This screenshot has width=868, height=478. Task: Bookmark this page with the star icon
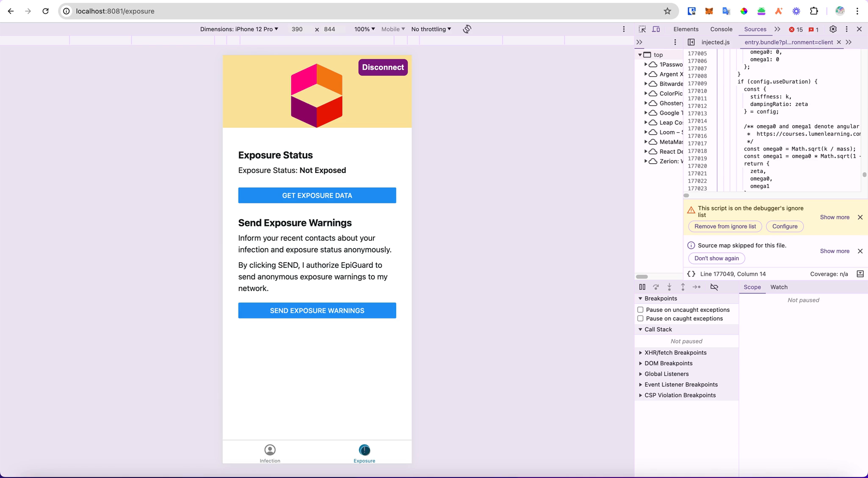point(667,11)
